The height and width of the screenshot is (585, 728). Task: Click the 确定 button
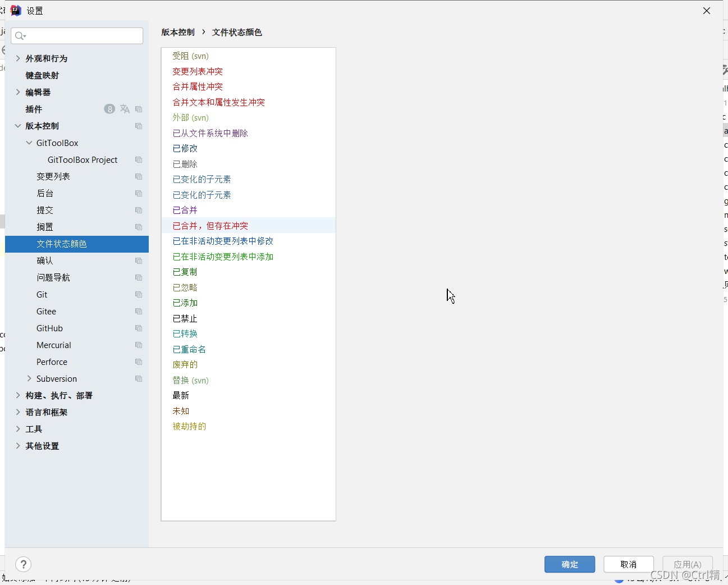point(570,564)
